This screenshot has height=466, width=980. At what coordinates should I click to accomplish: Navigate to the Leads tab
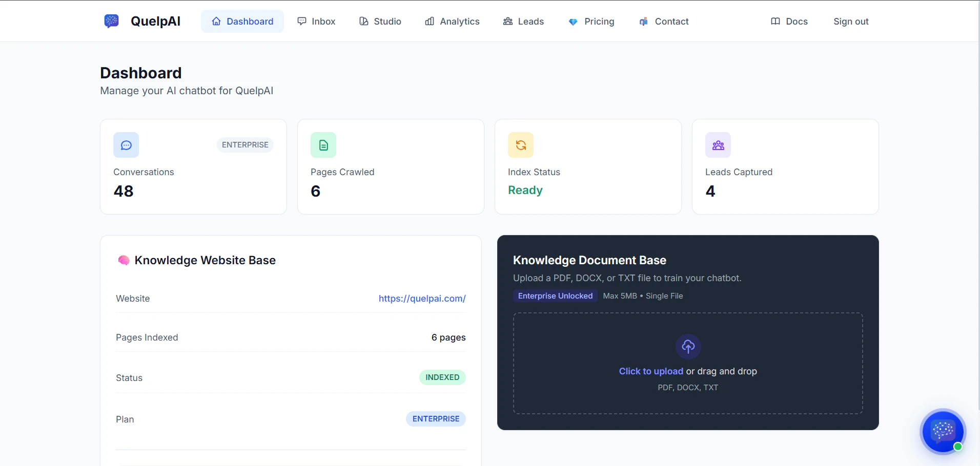click(523, 22)
